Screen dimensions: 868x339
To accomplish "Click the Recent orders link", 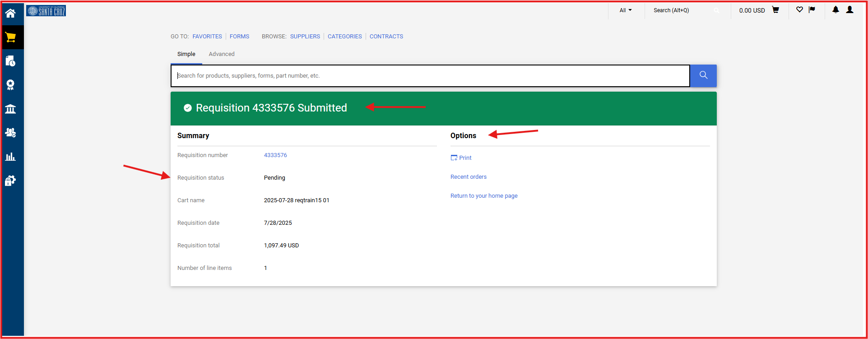I will coord(468,177).
